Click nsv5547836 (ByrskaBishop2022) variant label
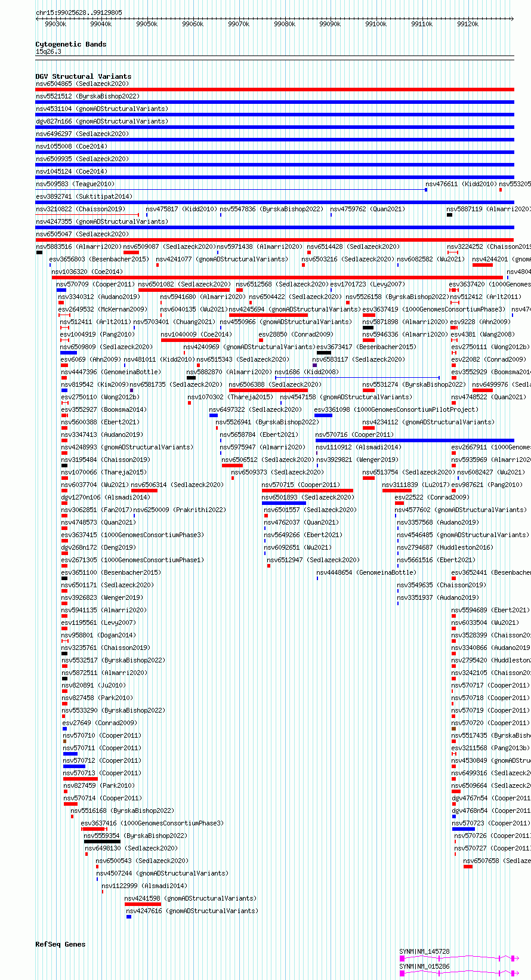 [x=271, y=209]
